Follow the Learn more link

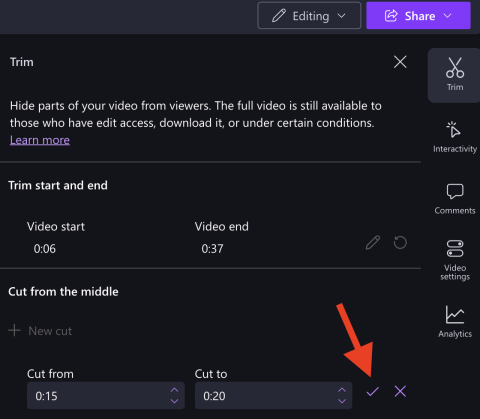(x=40, y=140)
